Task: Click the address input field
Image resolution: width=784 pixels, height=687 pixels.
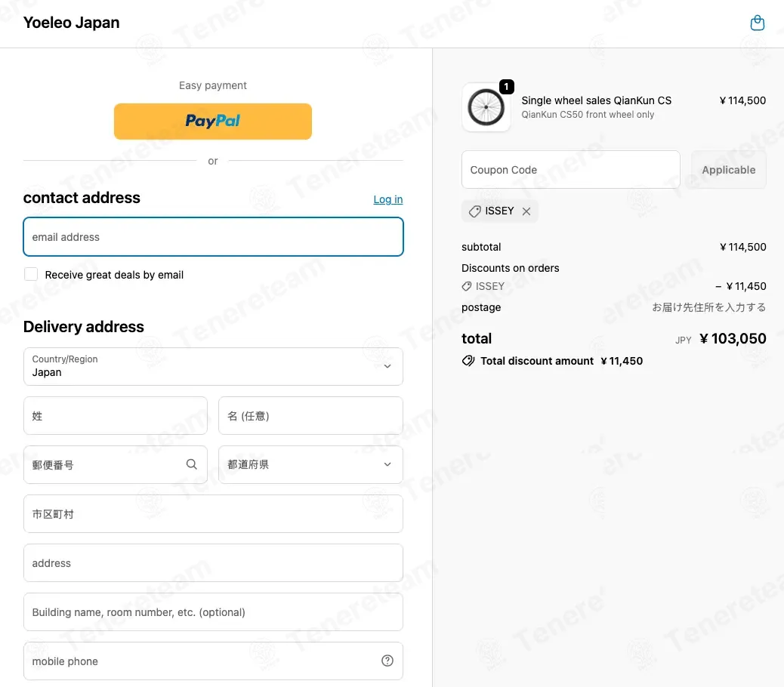Action: point(213,563)
